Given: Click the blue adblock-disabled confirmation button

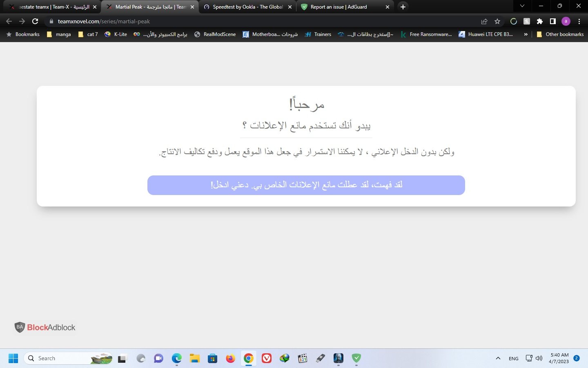Looking at the screenshot, I should coord(306,185).
